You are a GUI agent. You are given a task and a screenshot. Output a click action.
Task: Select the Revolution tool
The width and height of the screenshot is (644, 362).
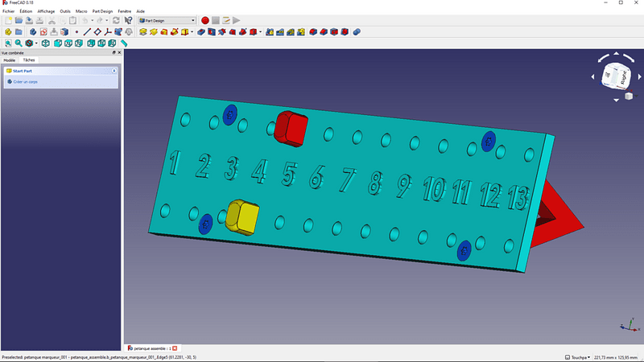pos(154,32)
